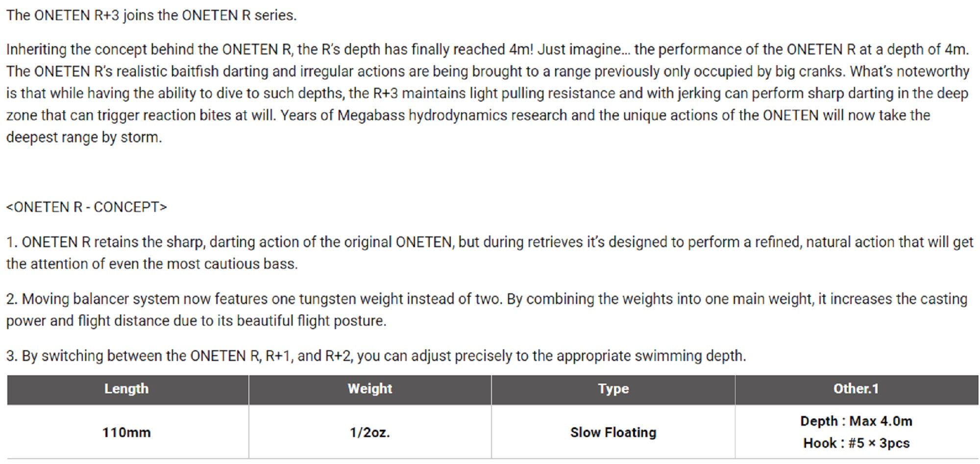
Task: Click the Weight column header
Action: click(x=370, y=389)
